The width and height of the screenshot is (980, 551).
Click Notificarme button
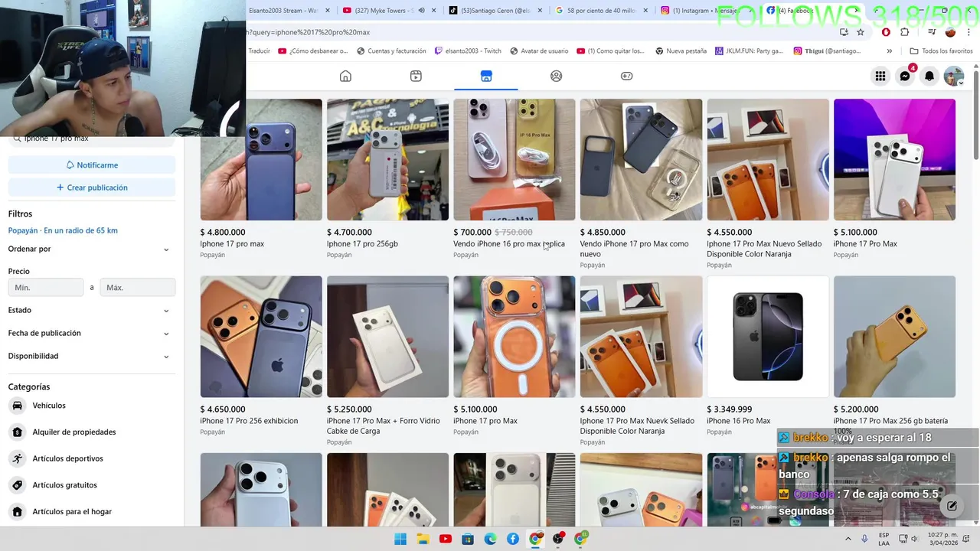tap(92, 165)
